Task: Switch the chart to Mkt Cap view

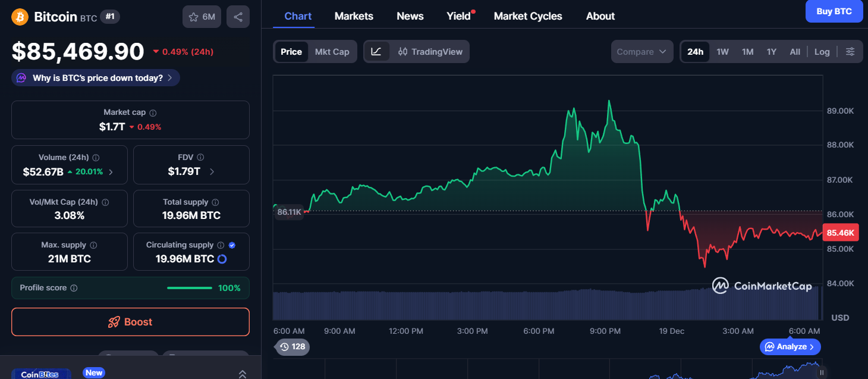Action: click(x=332, y=52)
